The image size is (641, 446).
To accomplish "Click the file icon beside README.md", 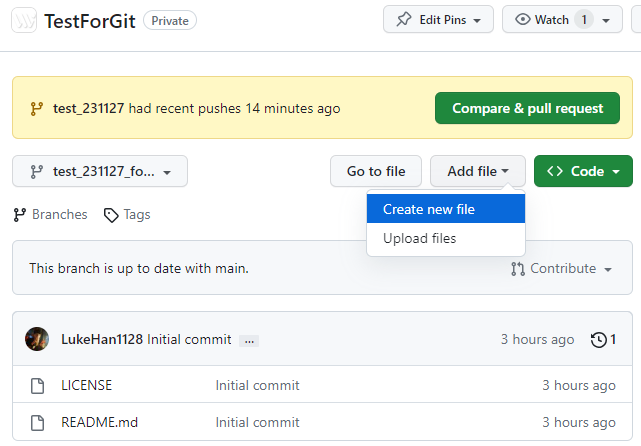I will (38, 423).
